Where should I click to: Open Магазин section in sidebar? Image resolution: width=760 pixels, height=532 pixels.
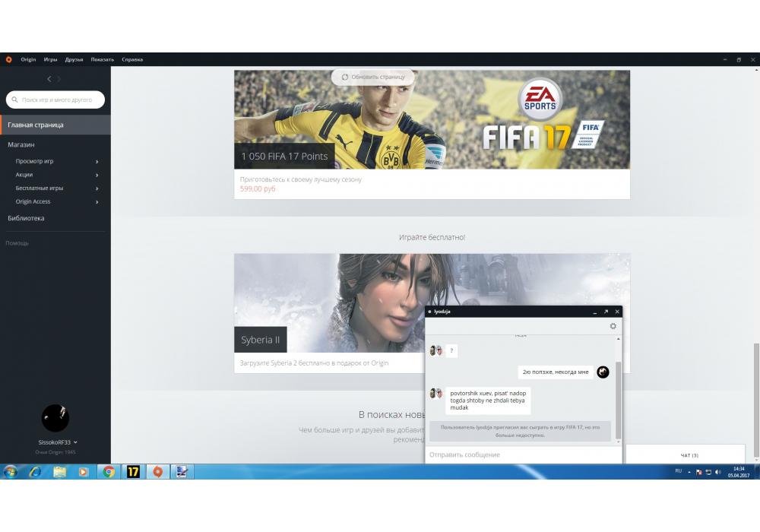pos(21,144)
